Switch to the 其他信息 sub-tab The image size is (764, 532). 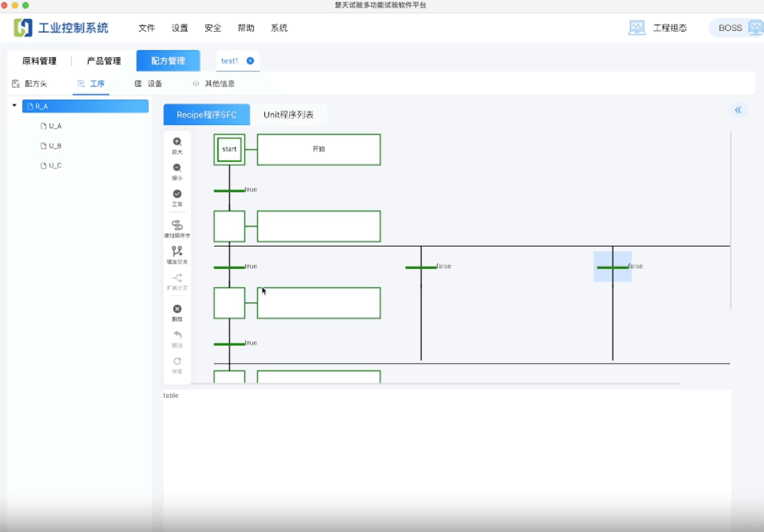(213, 84)
